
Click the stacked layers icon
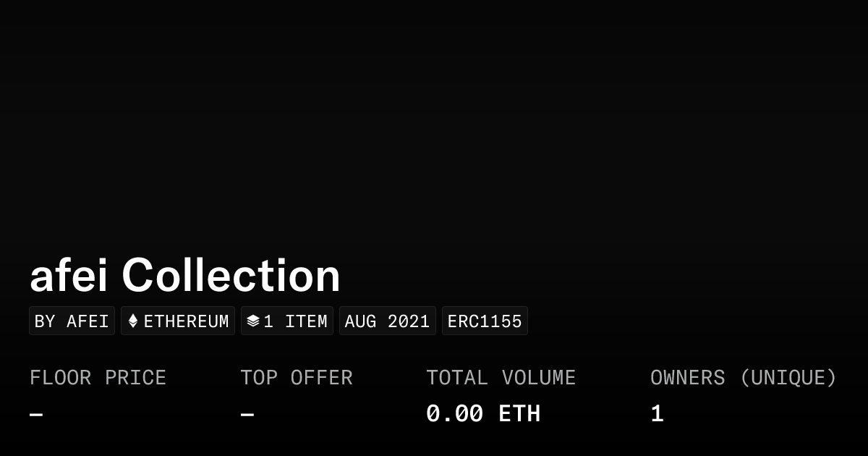pos(253,321)
